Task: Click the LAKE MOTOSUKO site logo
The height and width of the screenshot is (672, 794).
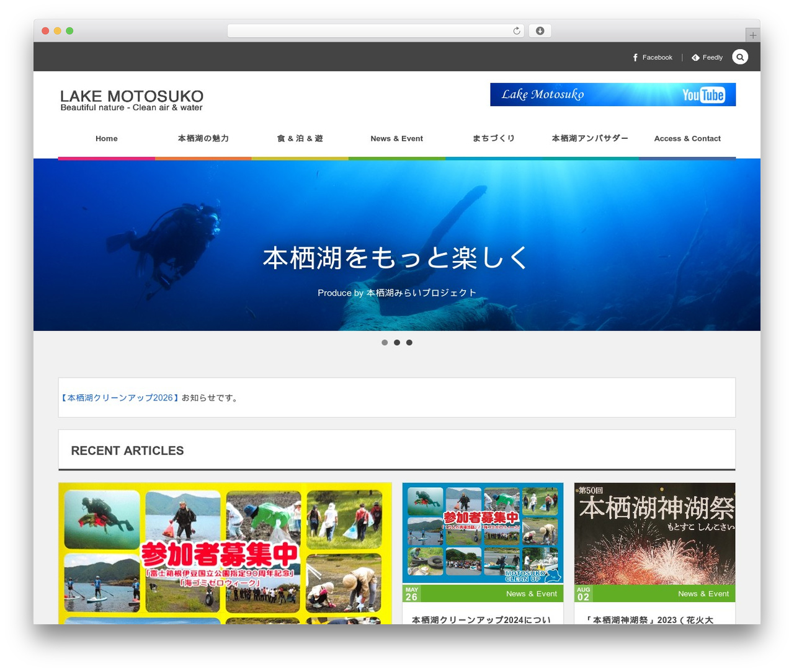Action: (x=132, y=100)
